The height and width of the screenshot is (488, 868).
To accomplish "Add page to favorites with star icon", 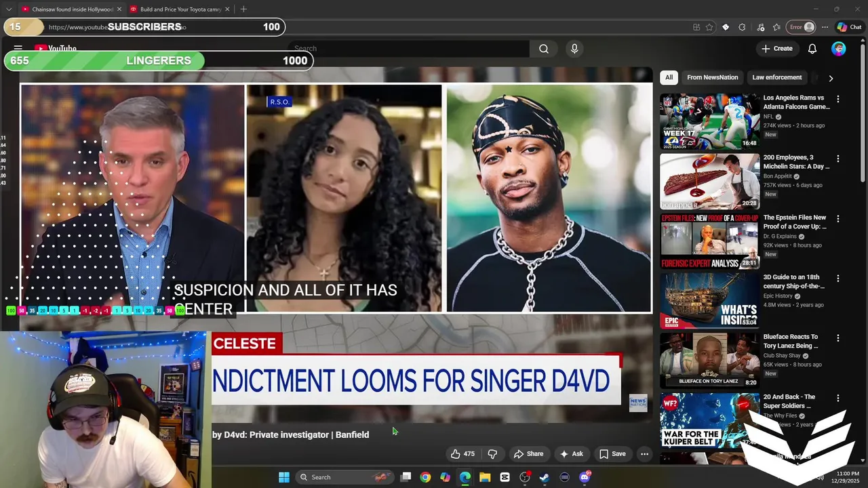I will (709, 27).
